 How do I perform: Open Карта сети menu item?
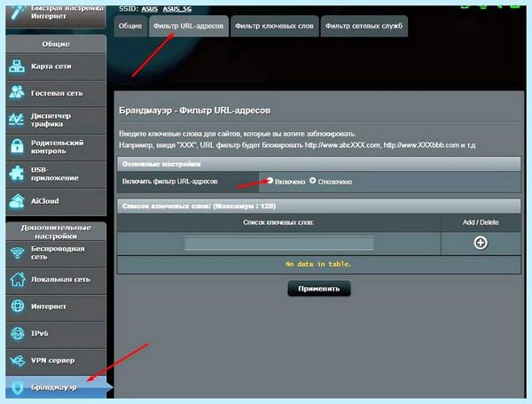[x=56, y=66]
